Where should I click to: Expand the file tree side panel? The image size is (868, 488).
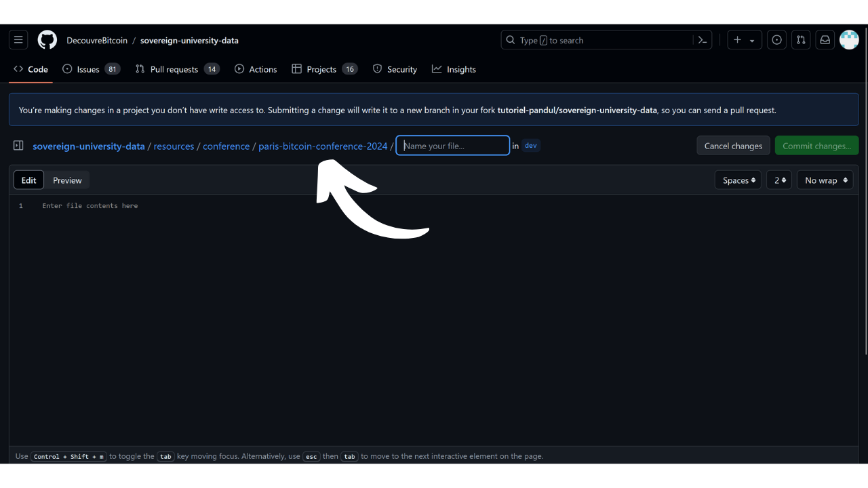pyautogui.click(x=18, y=146)
